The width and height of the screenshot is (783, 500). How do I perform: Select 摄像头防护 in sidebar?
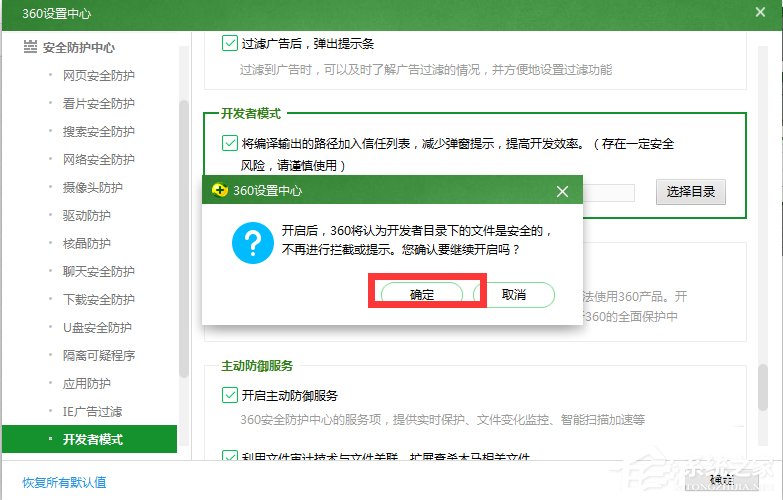point(92,187)
